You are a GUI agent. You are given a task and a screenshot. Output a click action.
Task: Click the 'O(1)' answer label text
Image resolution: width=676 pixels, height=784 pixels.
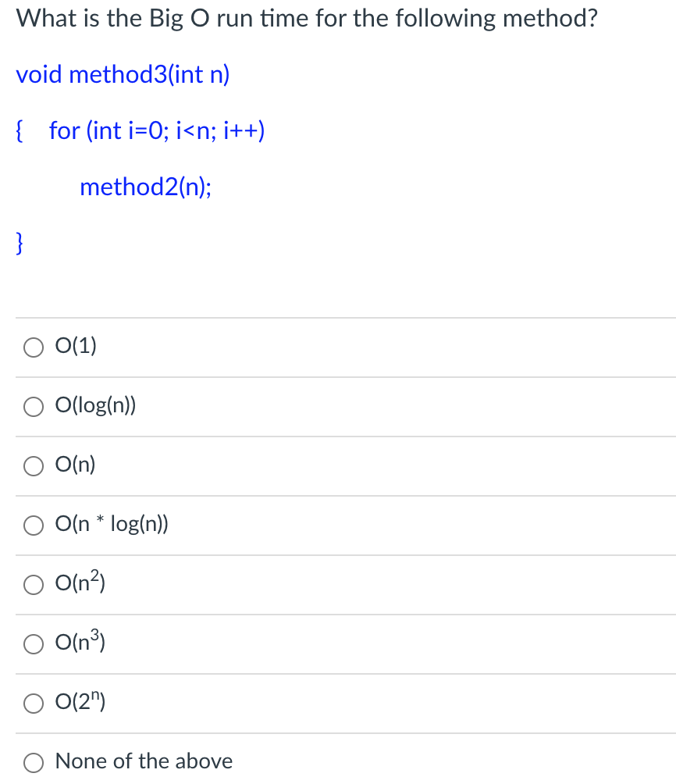click(76, 345)
